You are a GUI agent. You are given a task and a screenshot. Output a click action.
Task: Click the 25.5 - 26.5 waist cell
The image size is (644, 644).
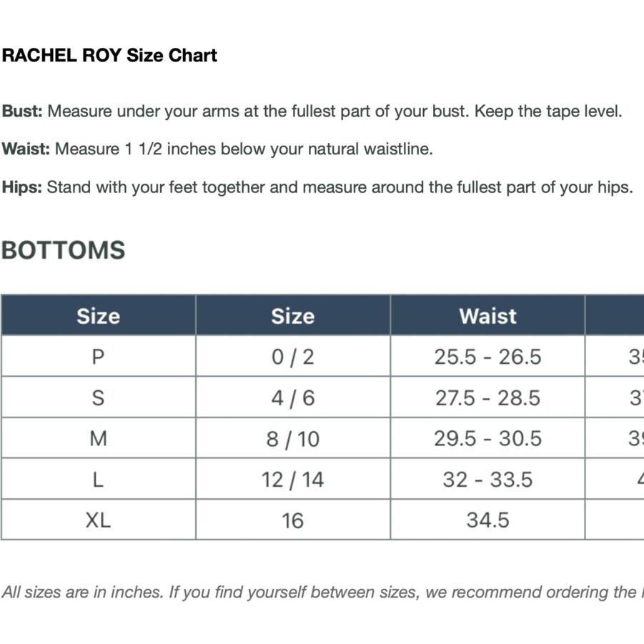tap(487, 357)
